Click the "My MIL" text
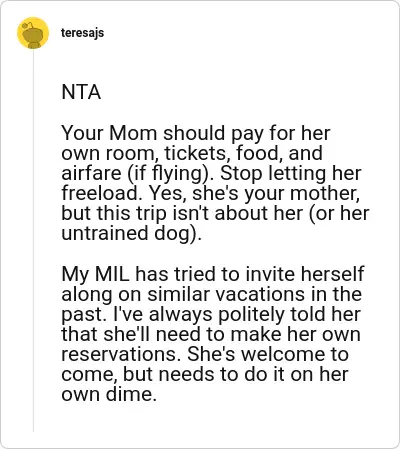Screen dimensions: 400x449 pyautogui.click(x=95, y=274)
